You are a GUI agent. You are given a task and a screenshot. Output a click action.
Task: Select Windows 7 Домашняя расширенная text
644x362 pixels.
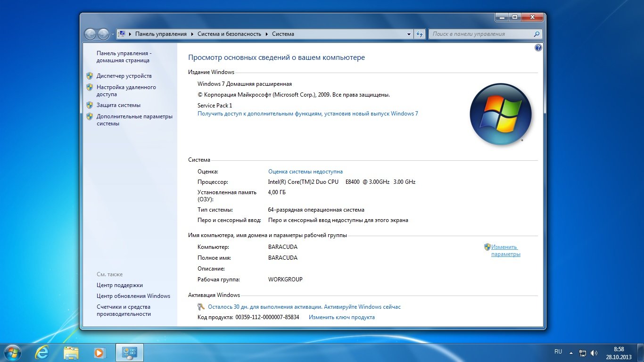click(x=245, y=84)
